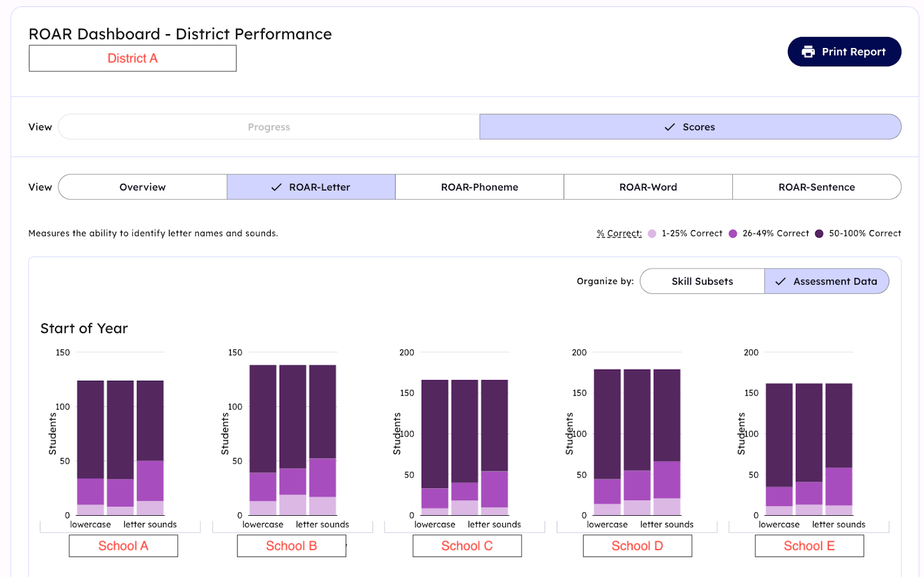Image resolution: width=924 pixels, height=577 pixels.
Task: Click the School E label box
Action: click(809, 546)
